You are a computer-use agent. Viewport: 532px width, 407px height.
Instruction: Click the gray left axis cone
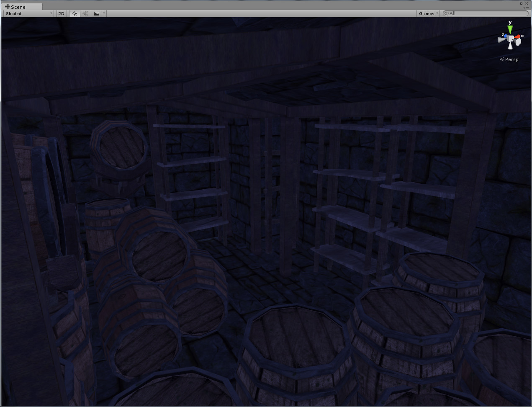pos(501,40)
